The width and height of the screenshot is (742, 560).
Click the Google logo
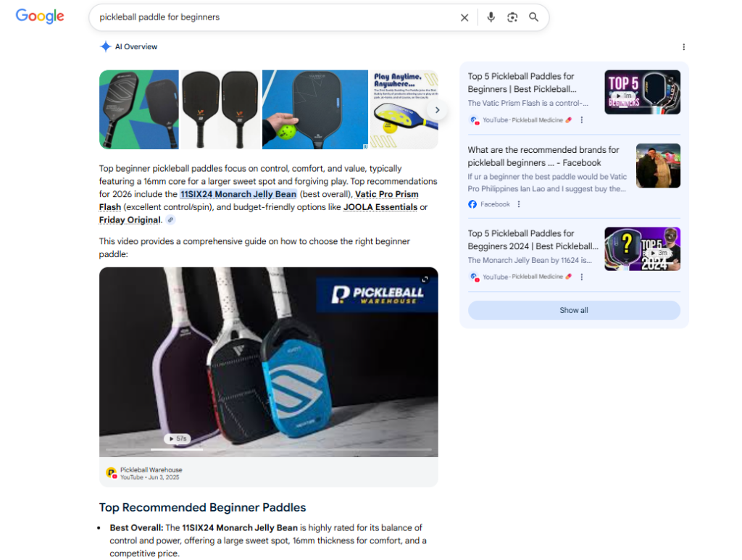40,17
